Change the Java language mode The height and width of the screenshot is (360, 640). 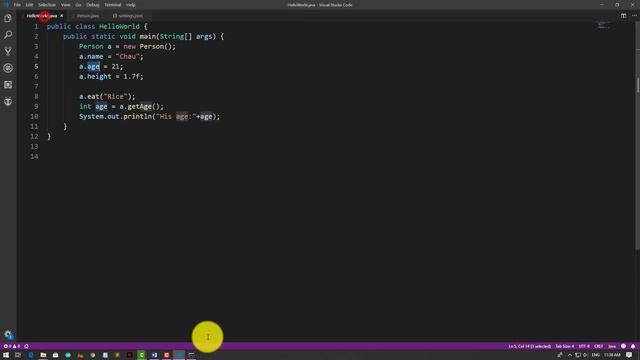pos(612,346)
